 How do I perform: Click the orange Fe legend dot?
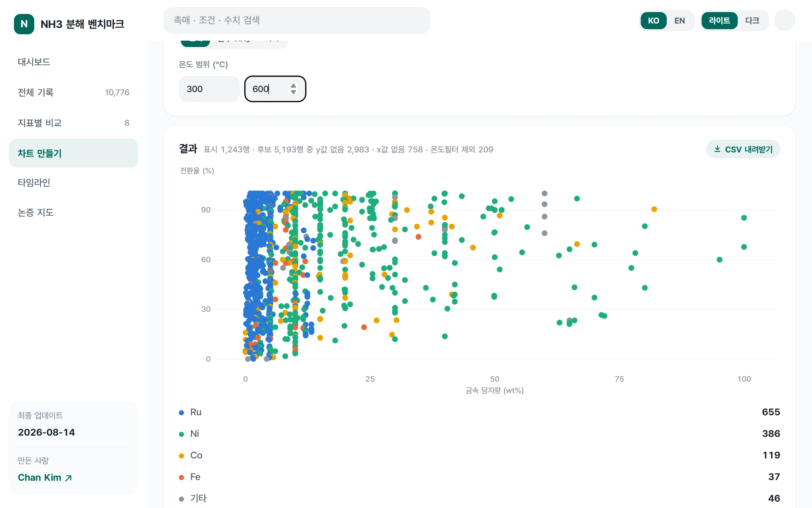[181, 478]
